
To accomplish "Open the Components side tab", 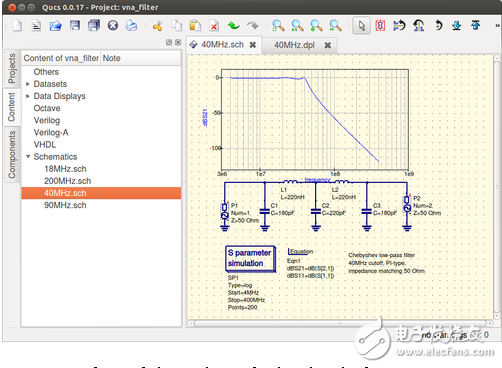I will (x=12, y=155).
